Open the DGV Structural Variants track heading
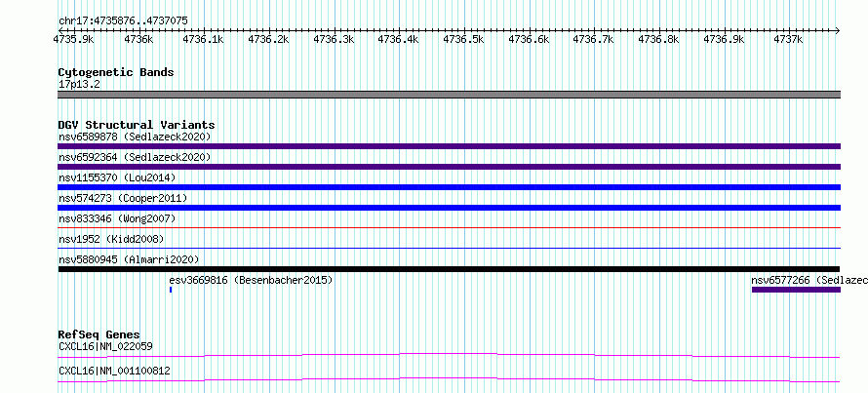This screenshot has height=393, width=868. pos(137,125)
